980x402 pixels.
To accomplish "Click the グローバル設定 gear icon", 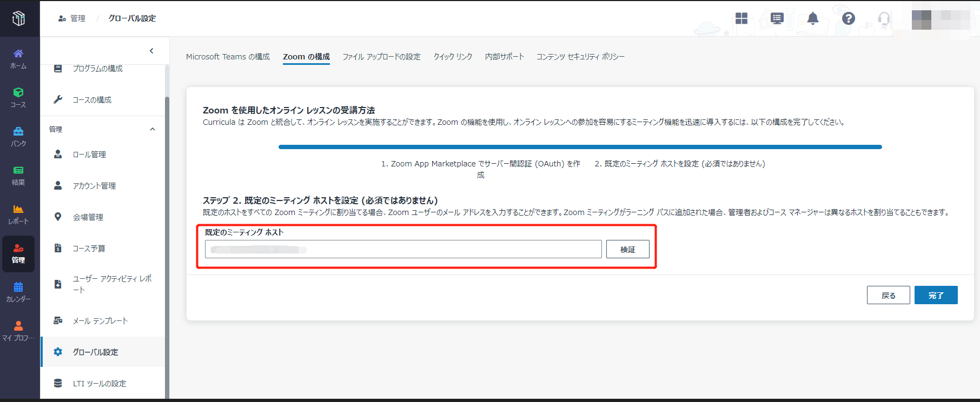I will point(58,352).
